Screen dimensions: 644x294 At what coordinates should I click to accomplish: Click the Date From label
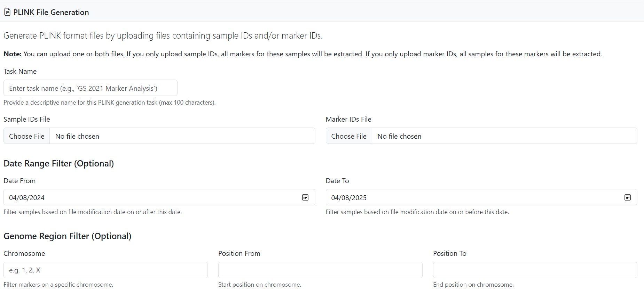(19, 181)
